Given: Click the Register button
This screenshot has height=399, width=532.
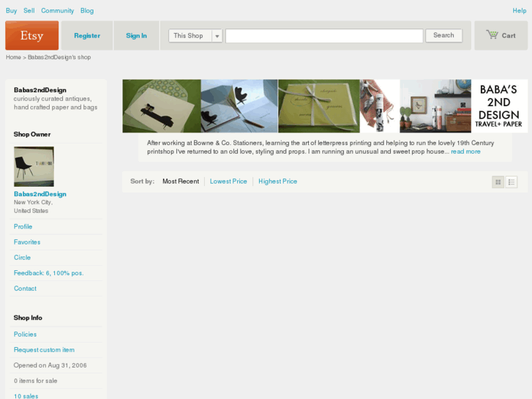Looking at the screenshot, I should [x=87, y=36].
